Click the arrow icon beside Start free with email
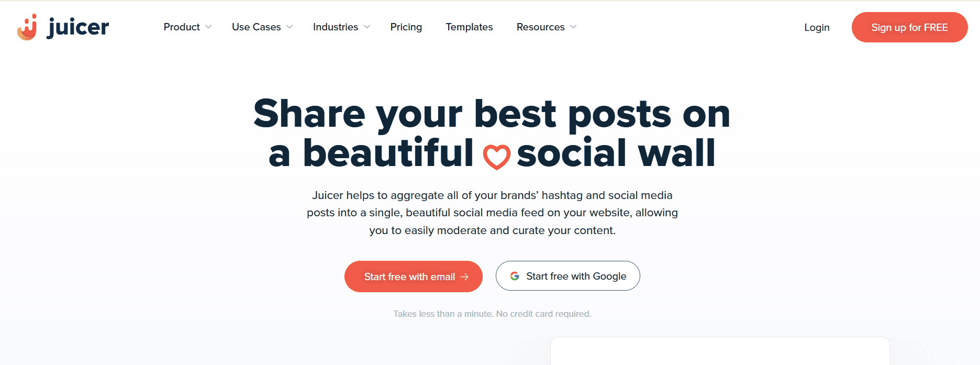 464,276
